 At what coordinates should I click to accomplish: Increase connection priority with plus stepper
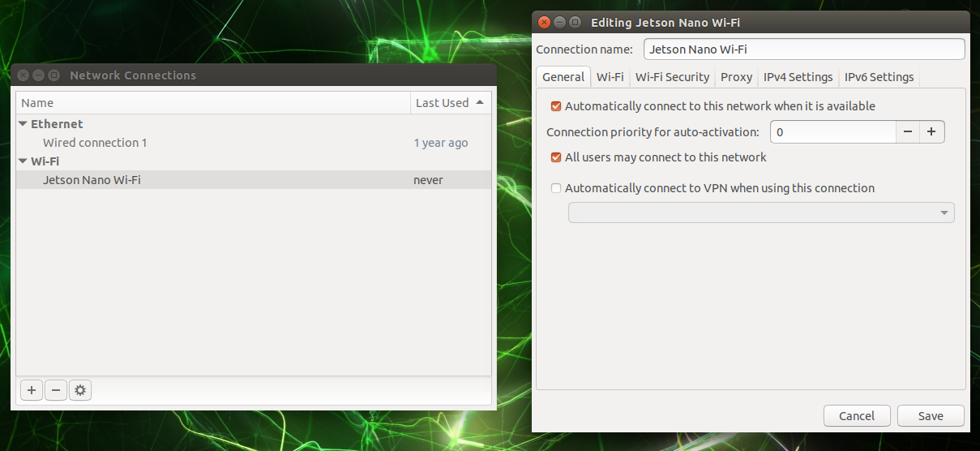[932, 131]
